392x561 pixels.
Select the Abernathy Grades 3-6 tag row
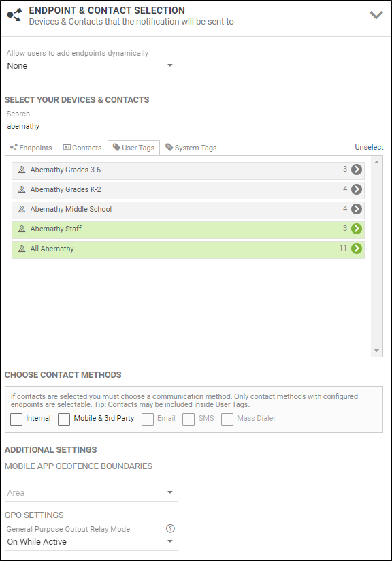(x=188, y=170)
